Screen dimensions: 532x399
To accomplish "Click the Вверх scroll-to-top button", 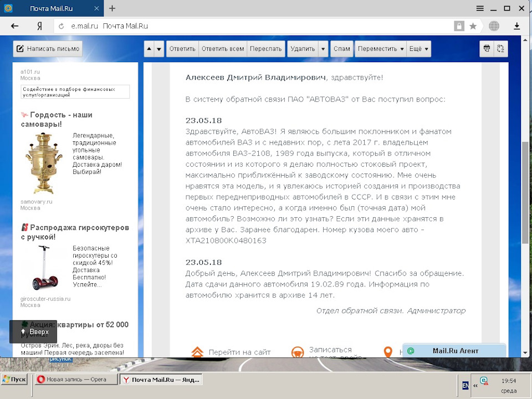I will pos(33,331).
